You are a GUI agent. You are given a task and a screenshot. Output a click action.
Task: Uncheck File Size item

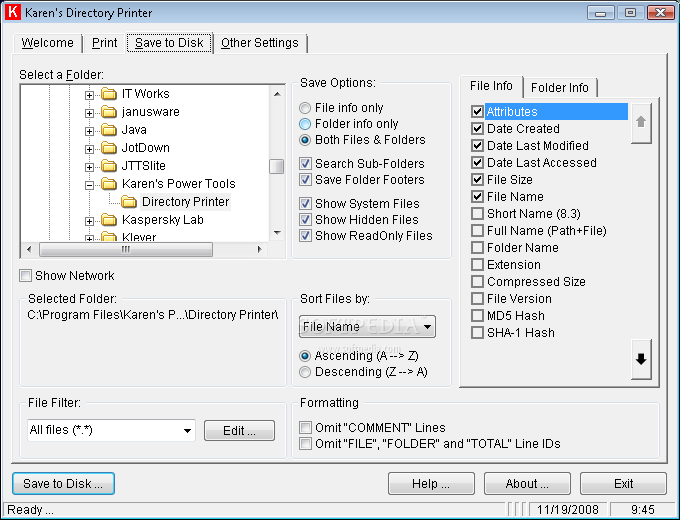coord(477,180)
